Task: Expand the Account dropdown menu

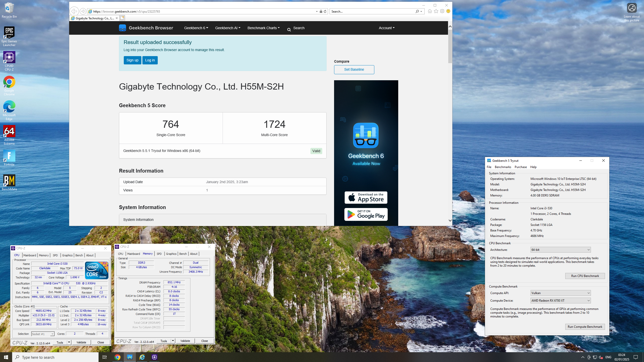Action: coord(387,28)
